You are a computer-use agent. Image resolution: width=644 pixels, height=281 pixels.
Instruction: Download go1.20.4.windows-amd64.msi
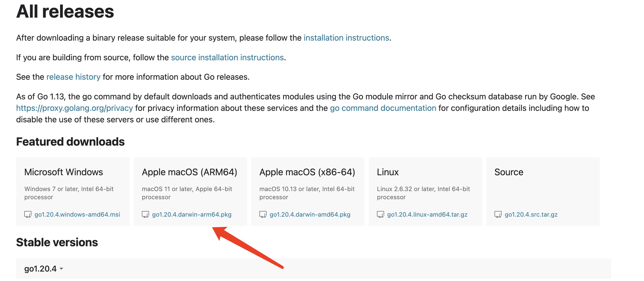(77, 215)
